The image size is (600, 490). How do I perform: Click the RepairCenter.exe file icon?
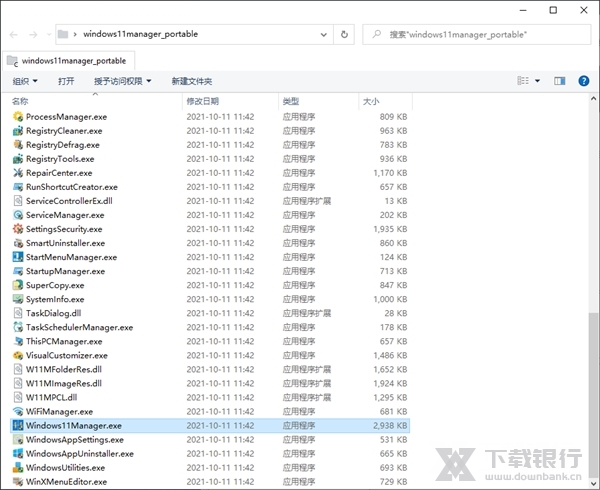coord(18,173)
